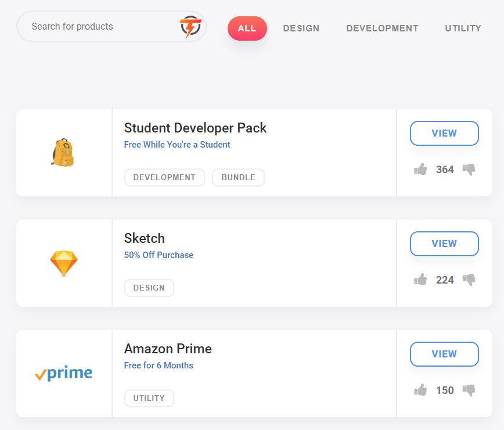
Task: Select the ALL filter tab
Action: coord(247,28)
